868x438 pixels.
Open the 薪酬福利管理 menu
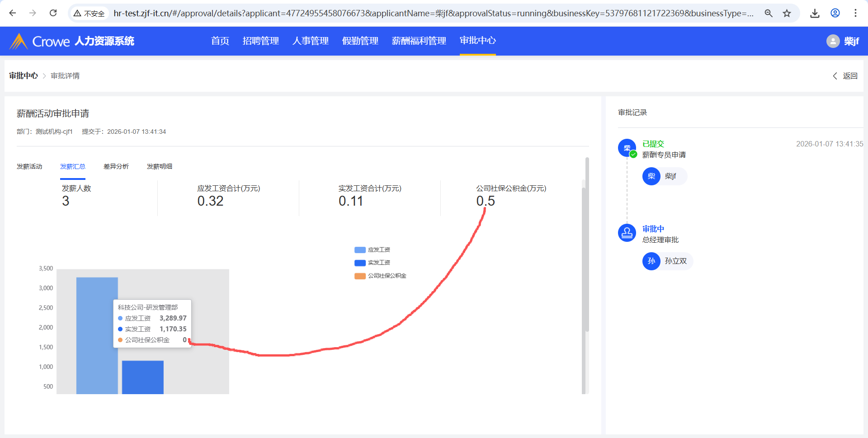pos(419,41)
